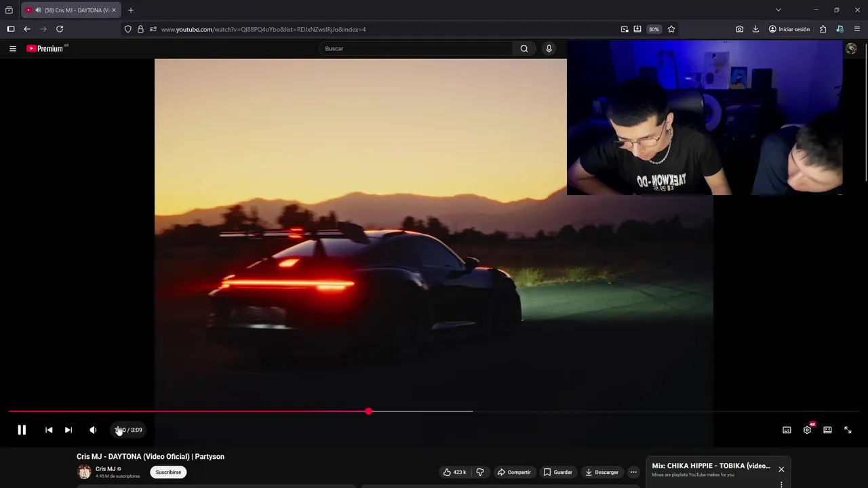
Task: Close the Mix CHIKA HIPPIE playlist panel
Action: click(x=781, y=469)
